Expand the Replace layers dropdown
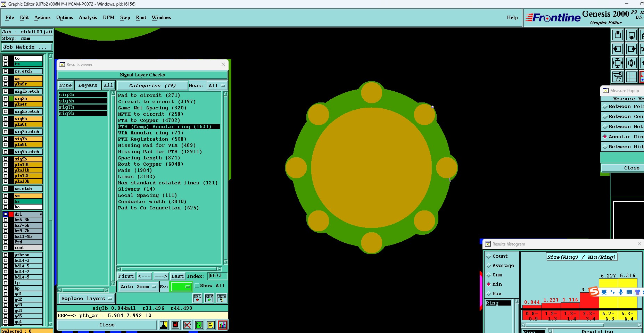Viewport: 644px width, 333px height. [x=86, y=299]
